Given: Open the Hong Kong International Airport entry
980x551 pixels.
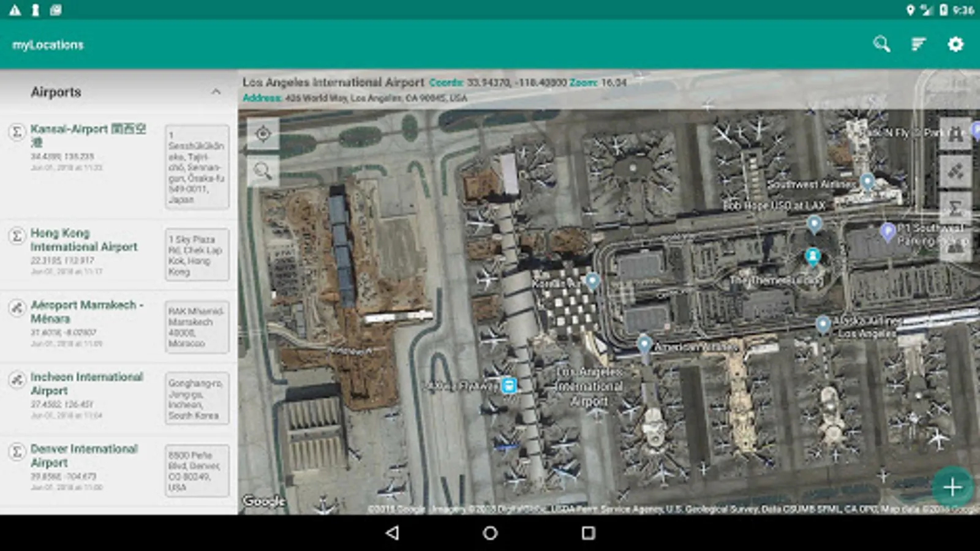Looking at the screenshot, I should [118, 255].
